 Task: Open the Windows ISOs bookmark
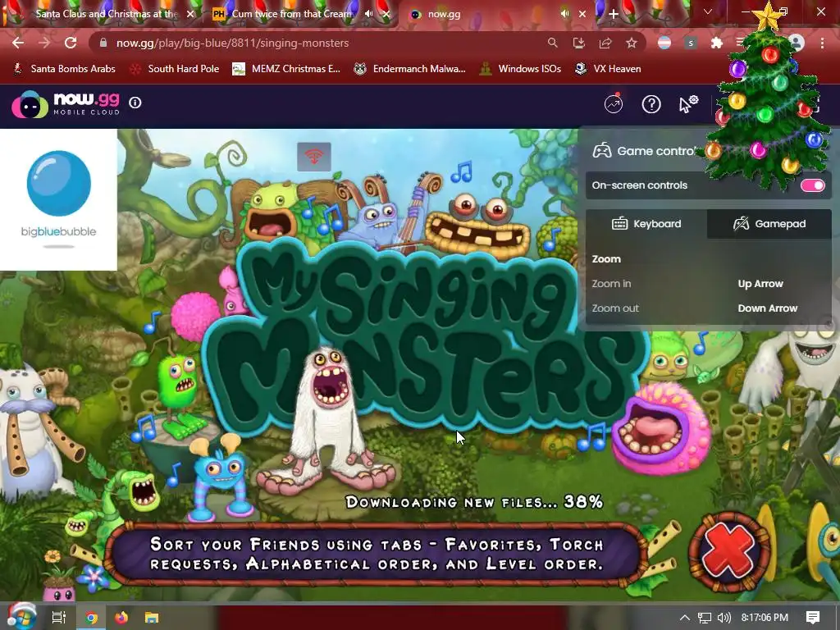tap(520, 69)
